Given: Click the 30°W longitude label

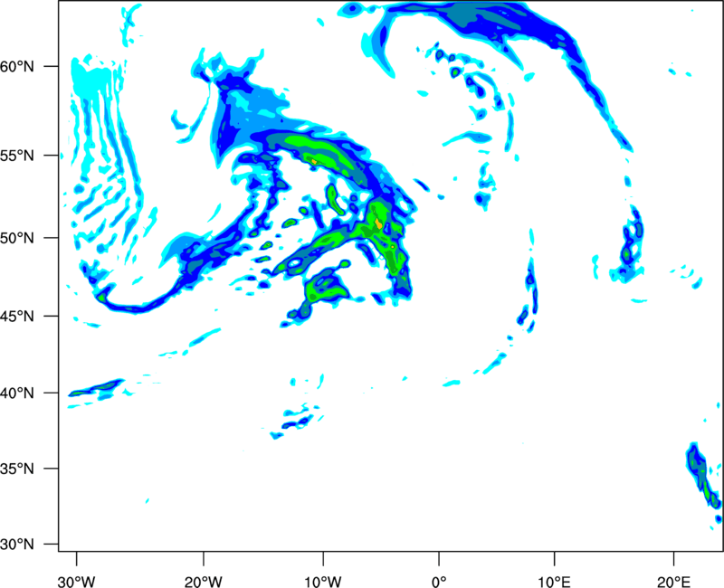Looking at the screenshot, I should 77,582.
